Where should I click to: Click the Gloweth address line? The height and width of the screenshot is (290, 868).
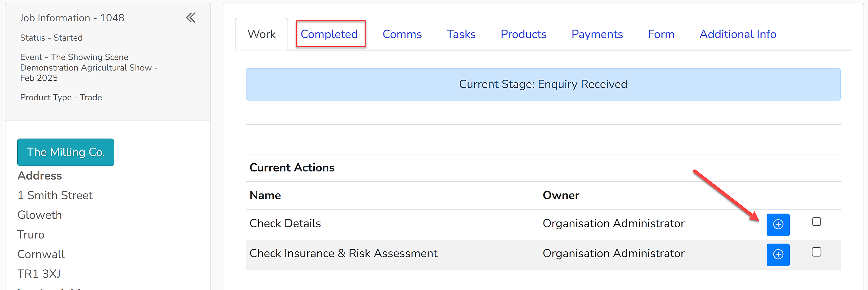40,215
